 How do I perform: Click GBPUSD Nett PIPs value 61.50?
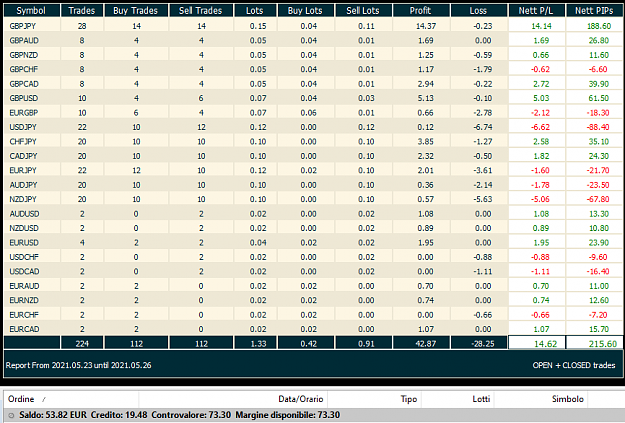599,98
